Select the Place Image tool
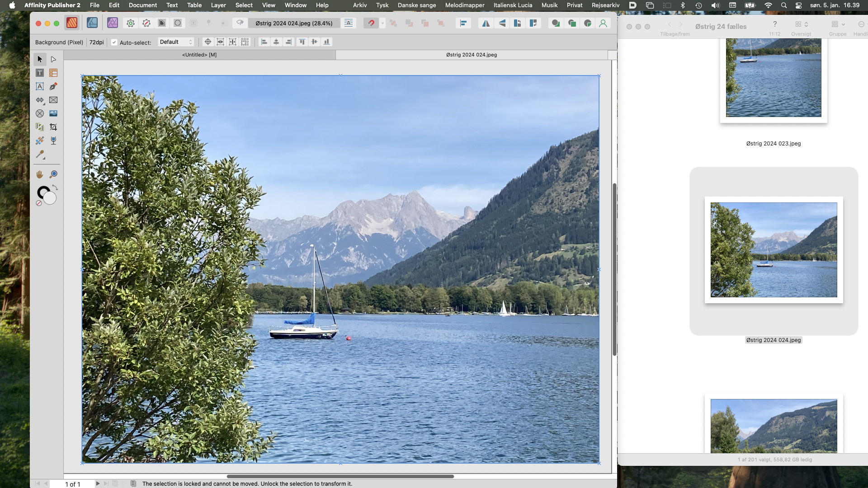 coord(53,113)
